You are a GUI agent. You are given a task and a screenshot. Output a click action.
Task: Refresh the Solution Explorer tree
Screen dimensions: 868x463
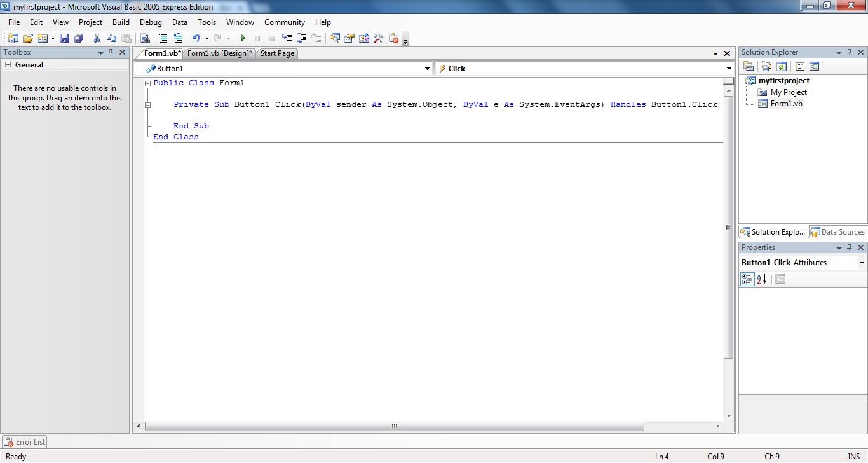click(782, 66)
